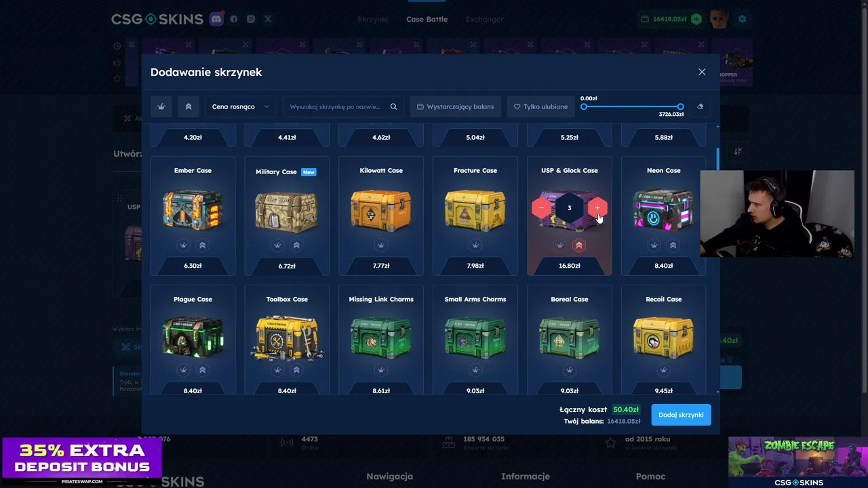This screenshot has height=488, width=868.
Task: Click the 16418.05zł balance in header
Action: (669, 19)
